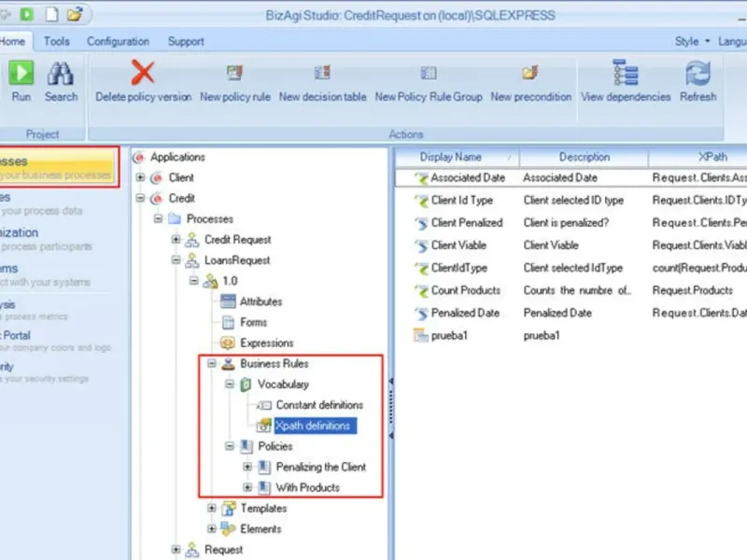Click new document icon in quick access bar

coord(51,14)
